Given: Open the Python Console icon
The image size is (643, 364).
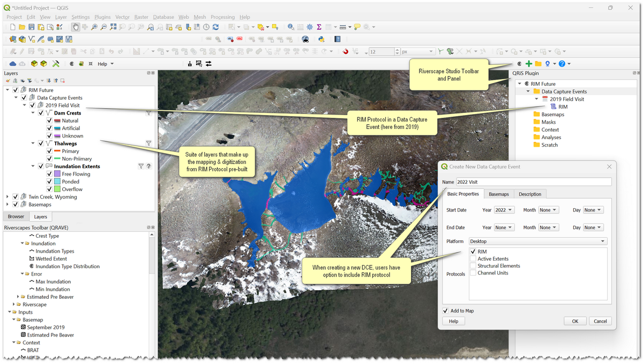Looking at the screenshot, I should (321, 39).
